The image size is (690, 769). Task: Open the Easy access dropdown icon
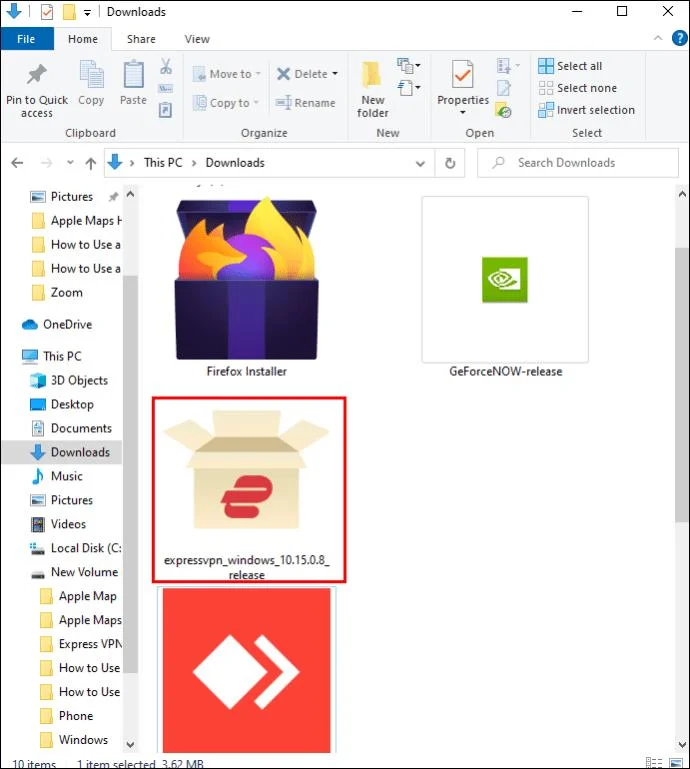click(409, 88)
